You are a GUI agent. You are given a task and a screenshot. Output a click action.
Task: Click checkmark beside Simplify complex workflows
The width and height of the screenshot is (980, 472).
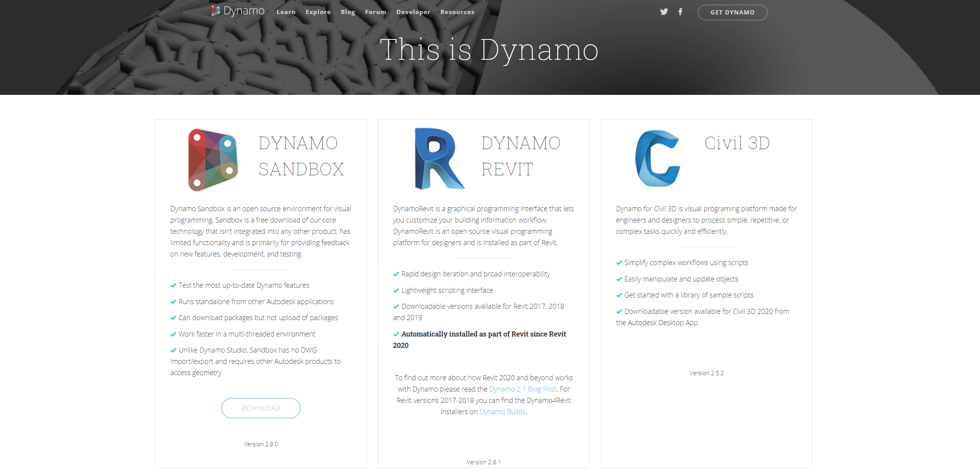pyautogui.click(x=619, y=263)
